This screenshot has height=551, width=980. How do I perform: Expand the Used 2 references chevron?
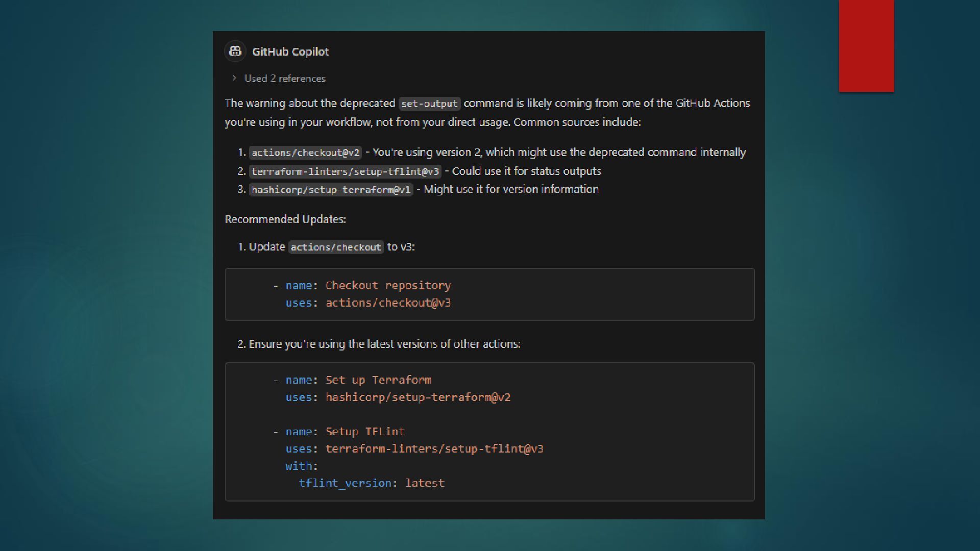tap(234, 78)
